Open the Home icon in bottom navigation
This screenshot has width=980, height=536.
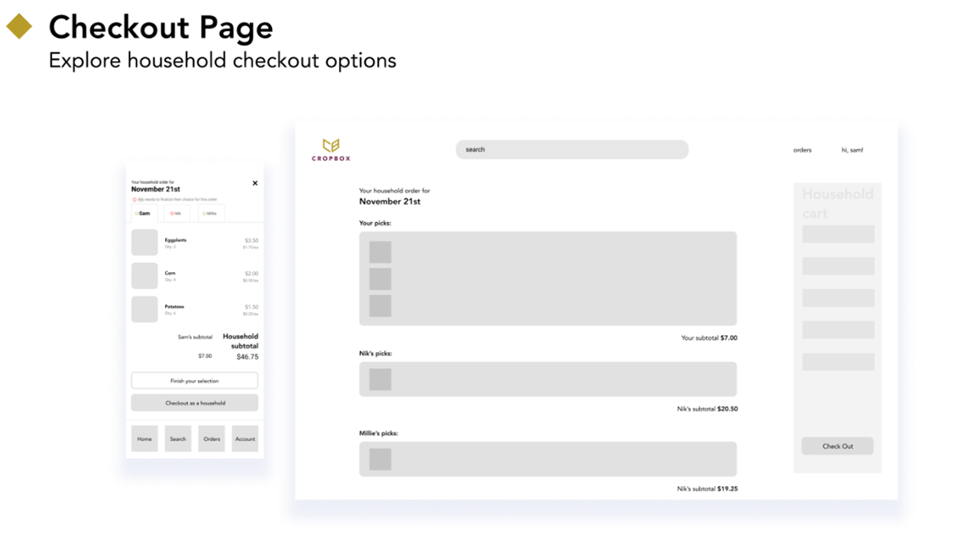(145, 439)
